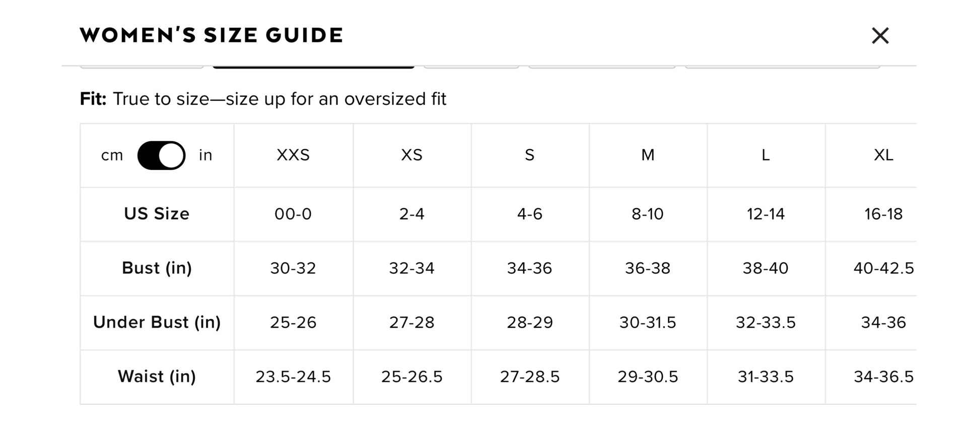Click the M size column header
Viewport: 980px width, 421px height.
[x=648, y=155]
